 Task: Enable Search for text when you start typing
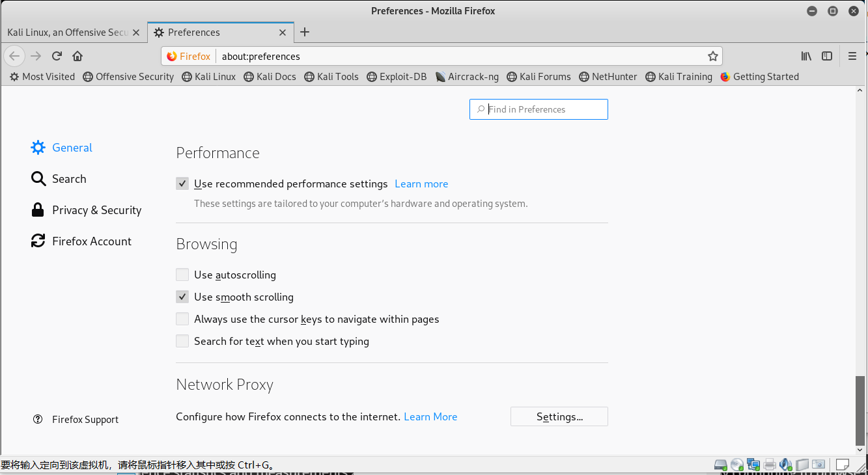click(x=182, y=342)
